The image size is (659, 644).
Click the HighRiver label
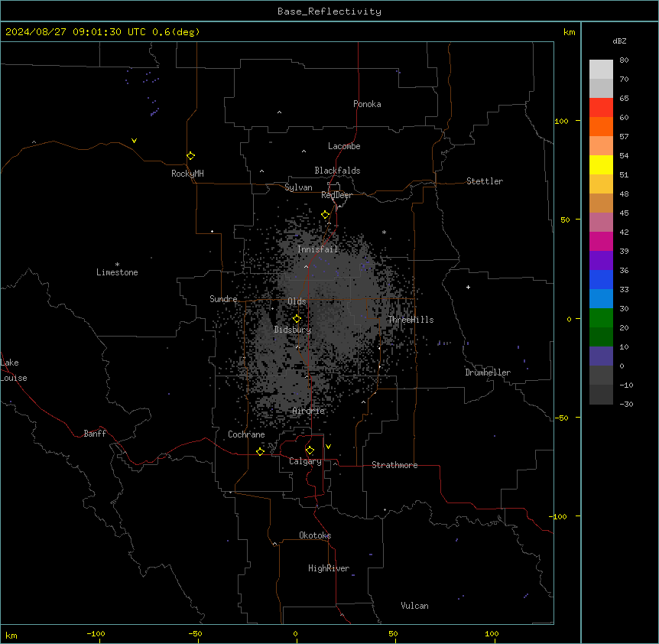tap(329, 568)
